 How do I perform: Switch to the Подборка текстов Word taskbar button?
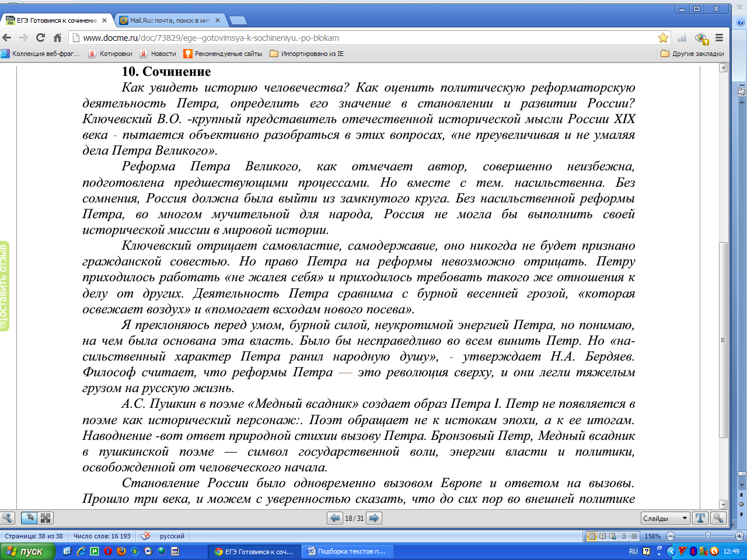pyautogui.click(x=348, y=551)
